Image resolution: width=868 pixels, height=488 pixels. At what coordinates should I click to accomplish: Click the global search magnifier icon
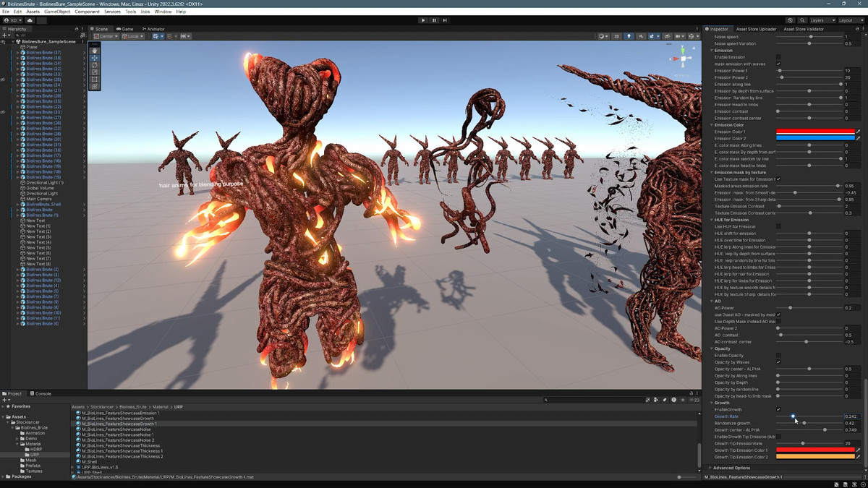(802, 20)
